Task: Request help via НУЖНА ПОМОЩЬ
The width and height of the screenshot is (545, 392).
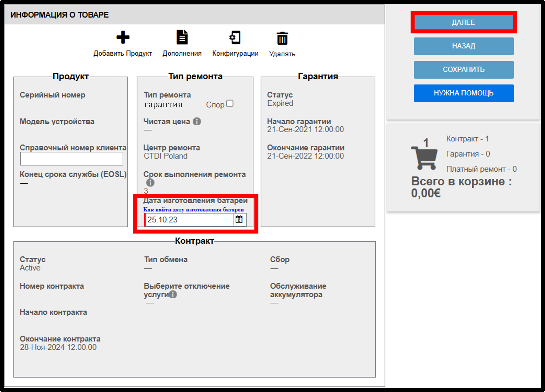Action: [464, 93]
